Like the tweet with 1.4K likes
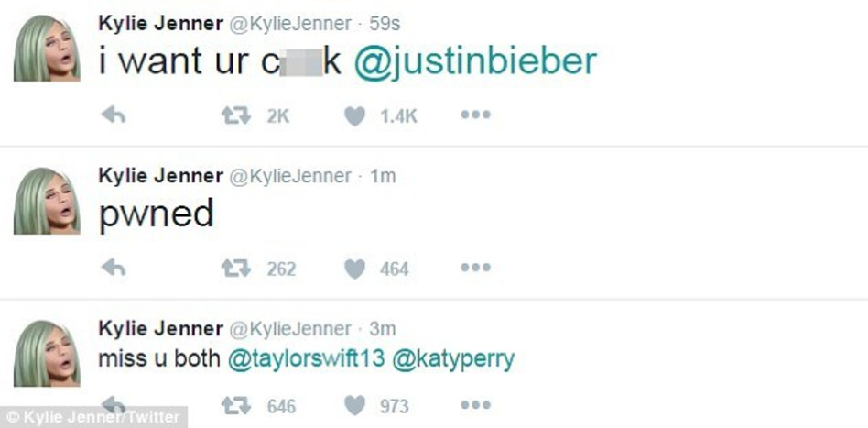Viewport: 868px width, 428px height. coord(355,115)
